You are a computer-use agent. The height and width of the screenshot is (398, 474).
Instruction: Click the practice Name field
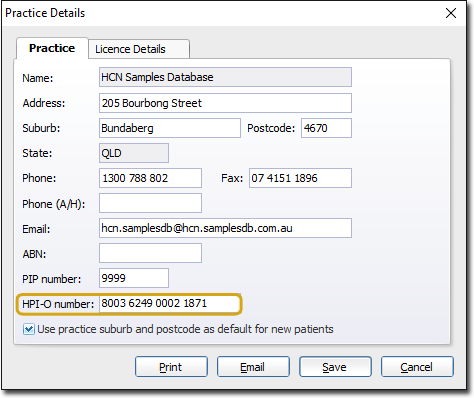point(225,77)
